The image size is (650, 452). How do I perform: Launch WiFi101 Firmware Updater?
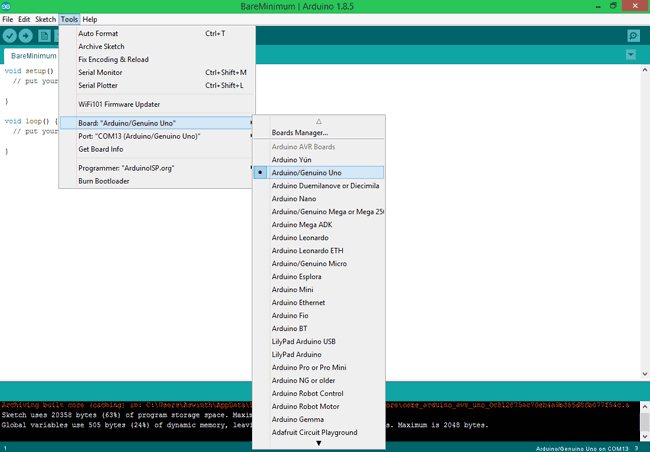[157, 104]
